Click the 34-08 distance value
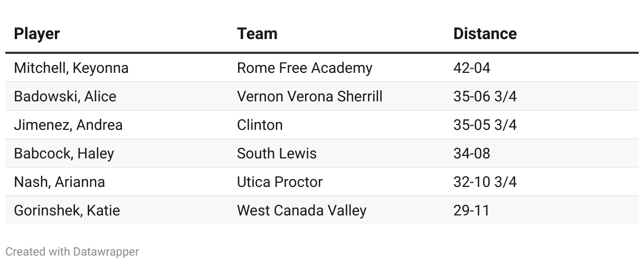This screenshot has height=264, width=644. pos(472,154)
